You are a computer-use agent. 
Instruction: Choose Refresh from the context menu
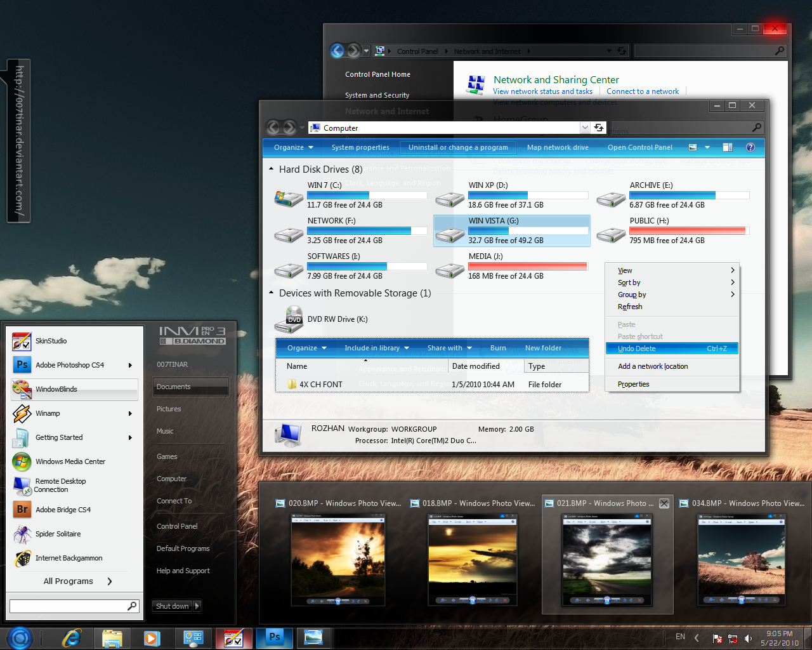pos(673,307)
